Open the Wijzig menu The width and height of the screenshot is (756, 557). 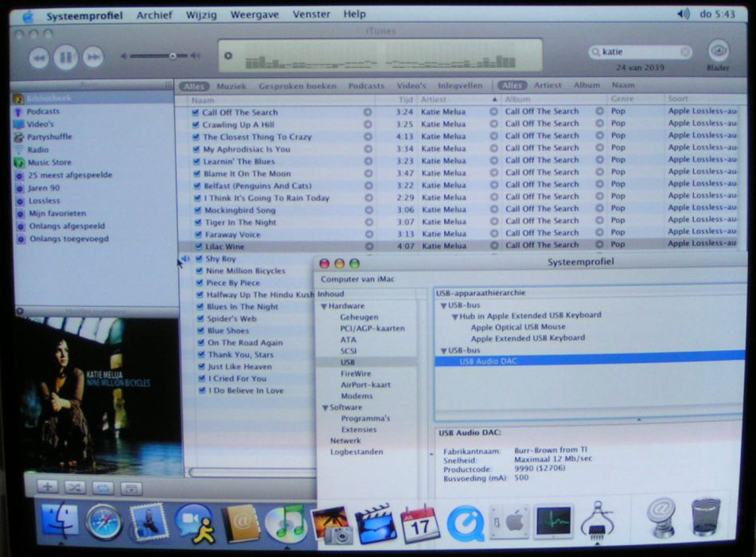click(201, 15)
